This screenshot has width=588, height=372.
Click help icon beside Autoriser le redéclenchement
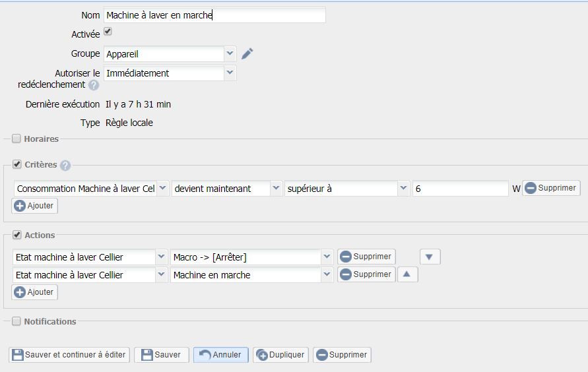[x=94, y=85]
